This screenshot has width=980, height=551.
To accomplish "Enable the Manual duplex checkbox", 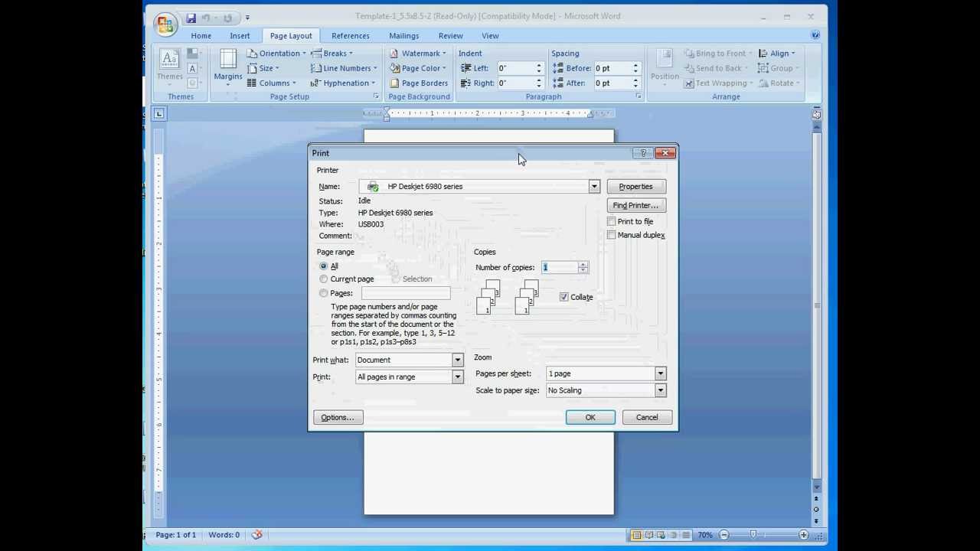I will tap(612, 235).
